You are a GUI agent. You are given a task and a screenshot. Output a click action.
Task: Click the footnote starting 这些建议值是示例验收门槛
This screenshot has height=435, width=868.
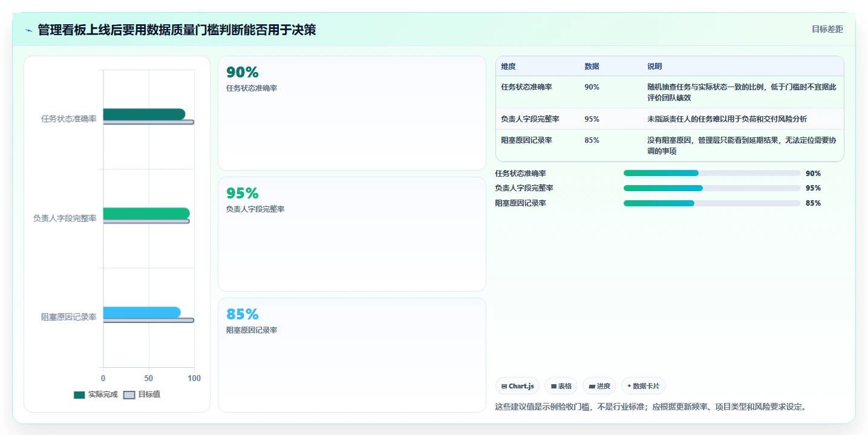[651, 407]
